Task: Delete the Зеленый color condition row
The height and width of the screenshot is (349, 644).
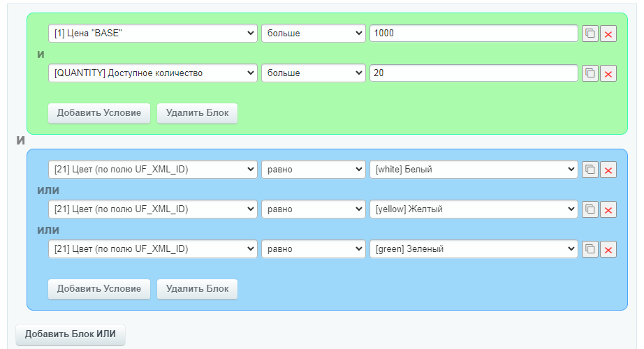Action: [608, 249]
